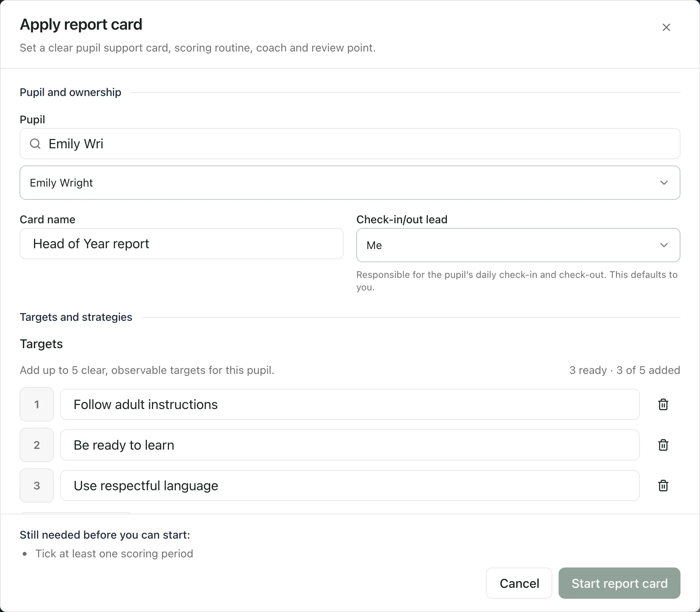This screenshot has width=700, height=612.
Task: Edit target 1 "Follow adult instructions" field
Action: tap(350, 404)
